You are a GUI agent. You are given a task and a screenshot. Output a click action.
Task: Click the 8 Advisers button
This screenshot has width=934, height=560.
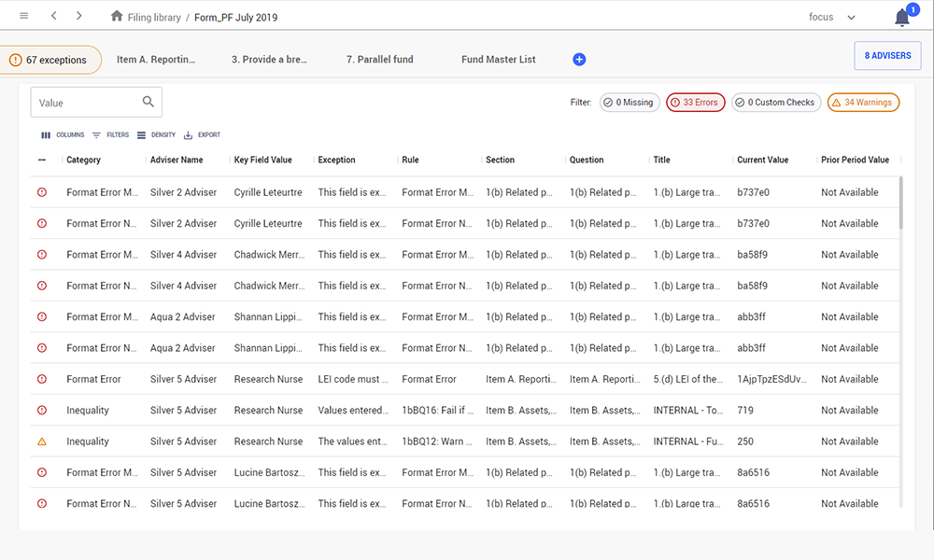coord(887,56)
